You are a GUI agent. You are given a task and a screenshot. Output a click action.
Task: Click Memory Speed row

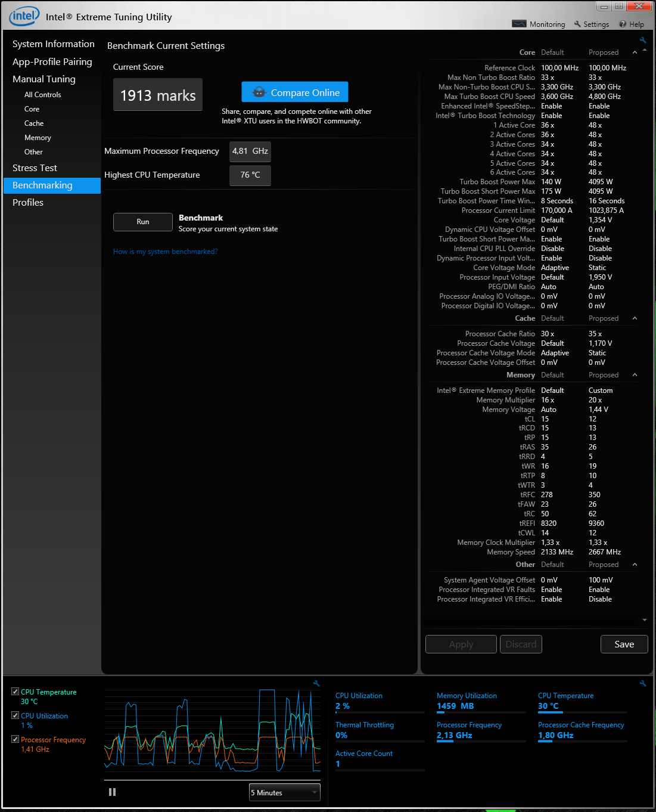pyautogui.click(x=532, y=552)
